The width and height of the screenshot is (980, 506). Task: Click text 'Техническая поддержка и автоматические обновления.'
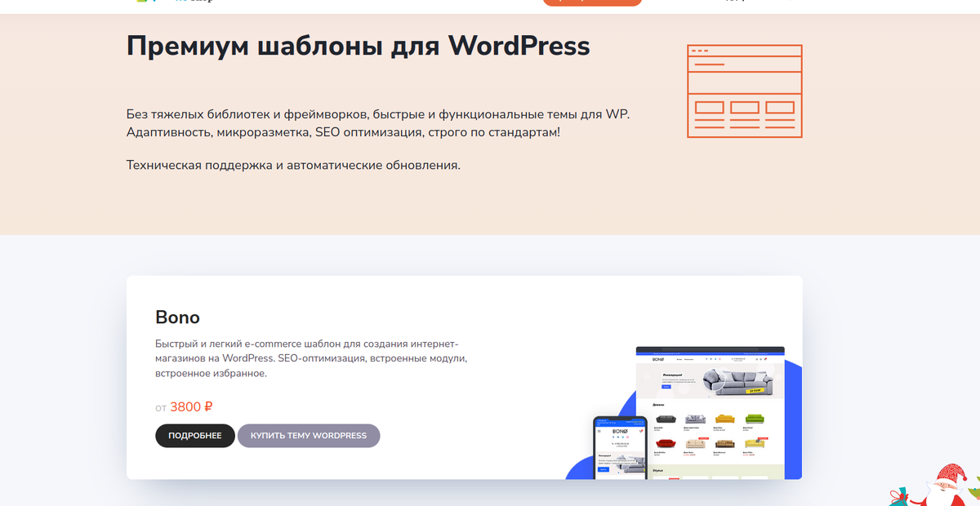pyautogui.click(x=293, y=165)
